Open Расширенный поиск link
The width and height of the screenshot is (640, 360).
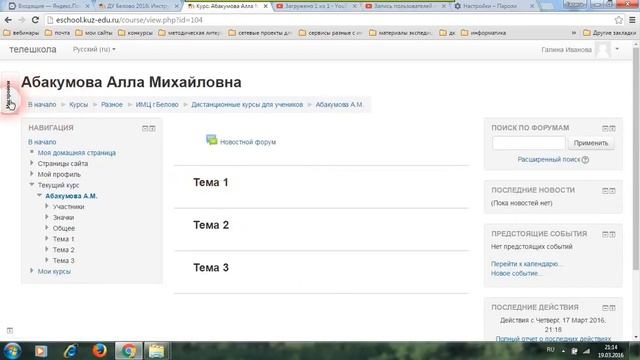[x=549, y=160]
